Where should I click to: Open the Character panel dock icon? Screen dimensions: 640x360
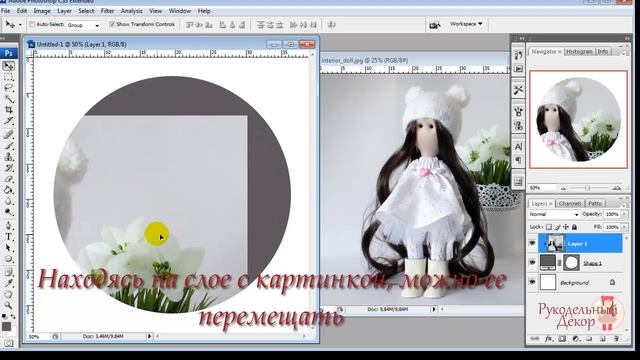point(518,147)
